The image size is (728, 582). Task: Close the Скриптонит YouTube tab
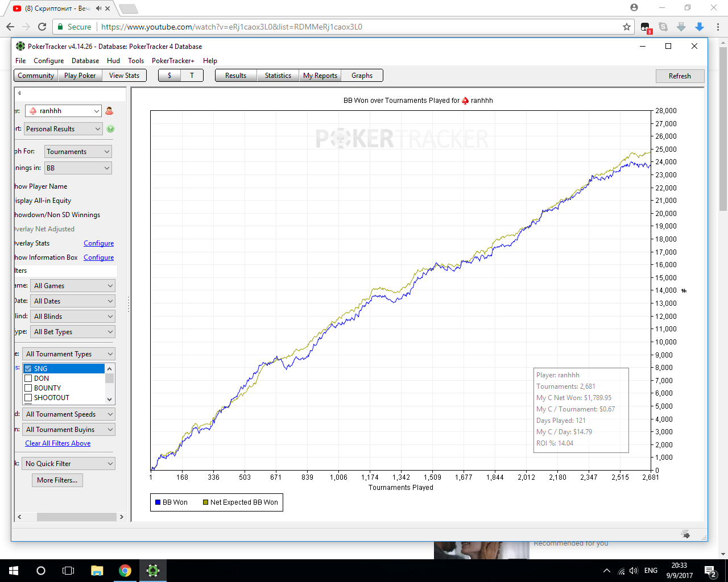tap(107, 9)
